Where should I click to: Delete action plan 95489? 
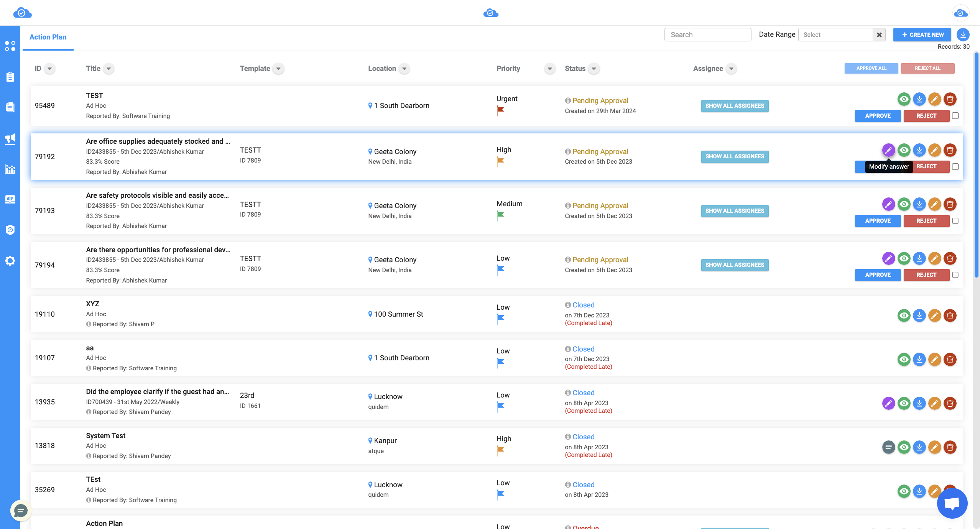coord(950,99)
